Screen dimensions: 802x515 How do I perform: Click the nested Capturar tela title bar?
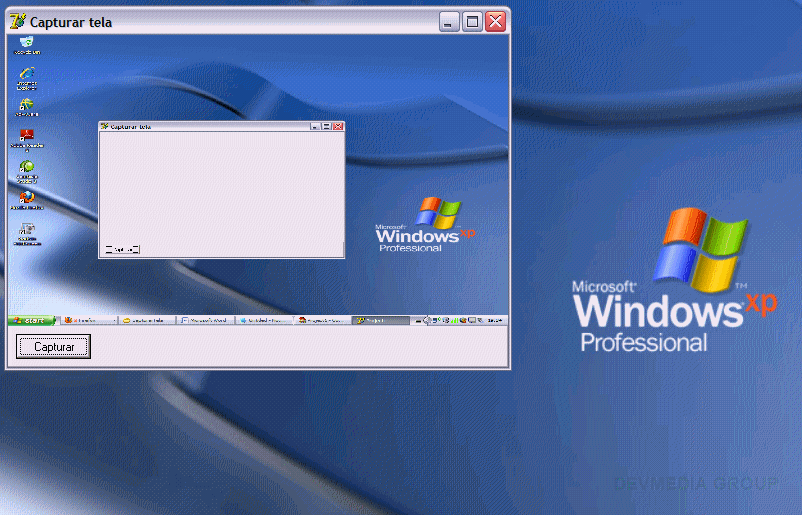pyautogui.click(x=200, y=127)
